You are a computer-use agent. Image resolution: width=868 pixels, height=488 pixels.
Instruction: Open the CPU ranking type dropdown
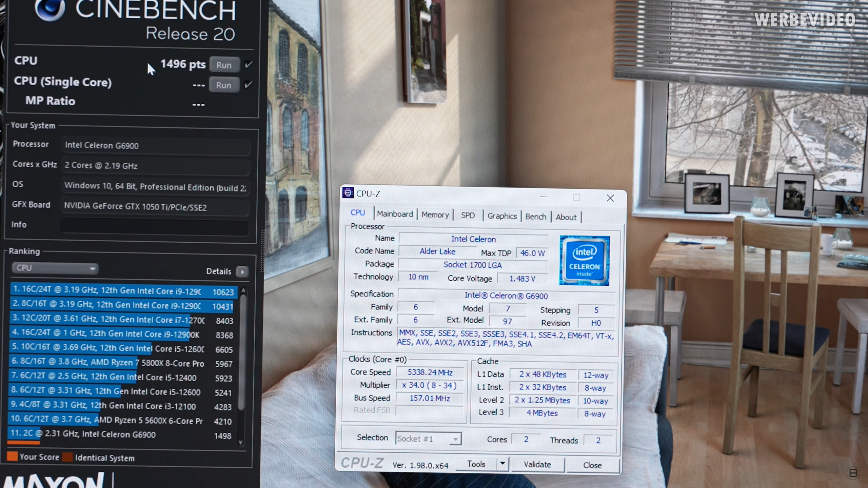point(55,268)
